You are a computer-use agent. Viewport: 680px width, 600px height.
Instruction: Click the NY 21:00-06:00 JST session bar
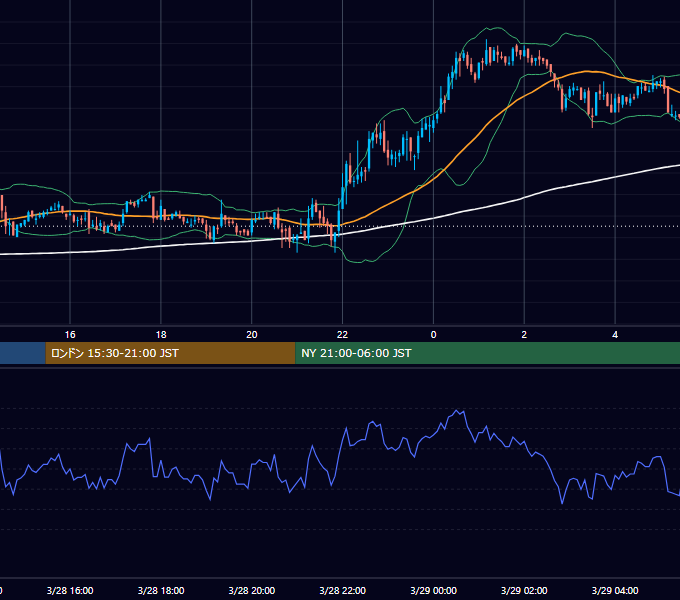click(x=487, y=353)
